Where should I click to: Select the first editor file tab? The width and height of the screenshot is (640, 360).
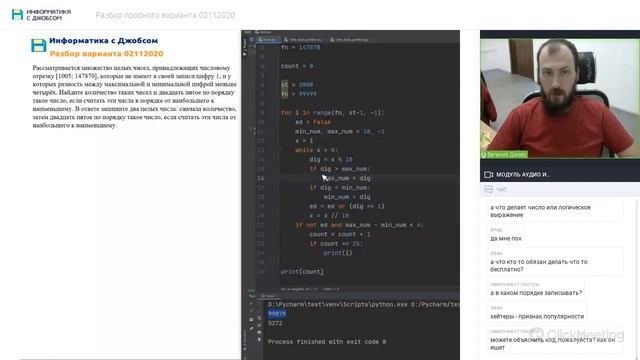pos(268,40)
